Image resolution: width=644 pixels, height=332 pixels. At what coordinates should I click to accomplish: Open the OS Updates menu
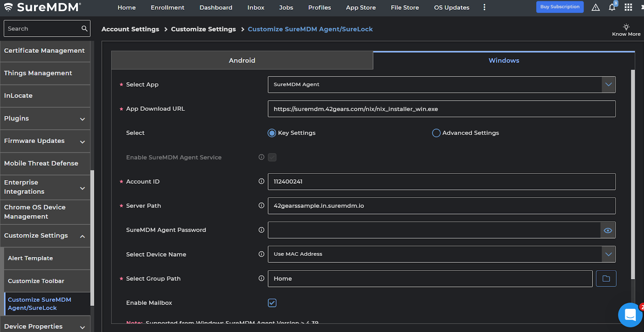pyautogui.click(x=452, y=7)
